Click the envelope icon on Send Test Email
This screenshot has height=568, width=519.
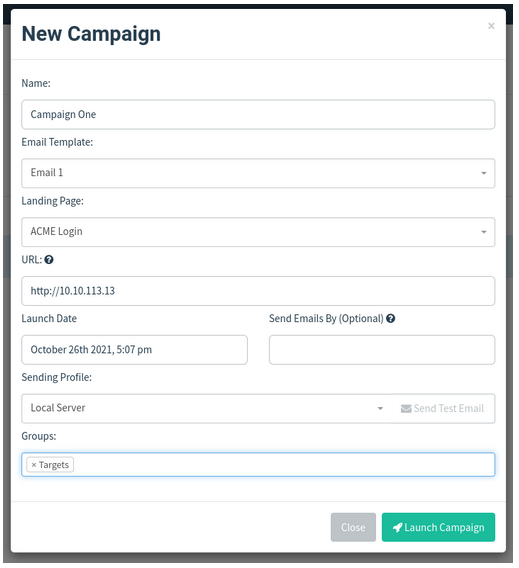pos(406,409)
